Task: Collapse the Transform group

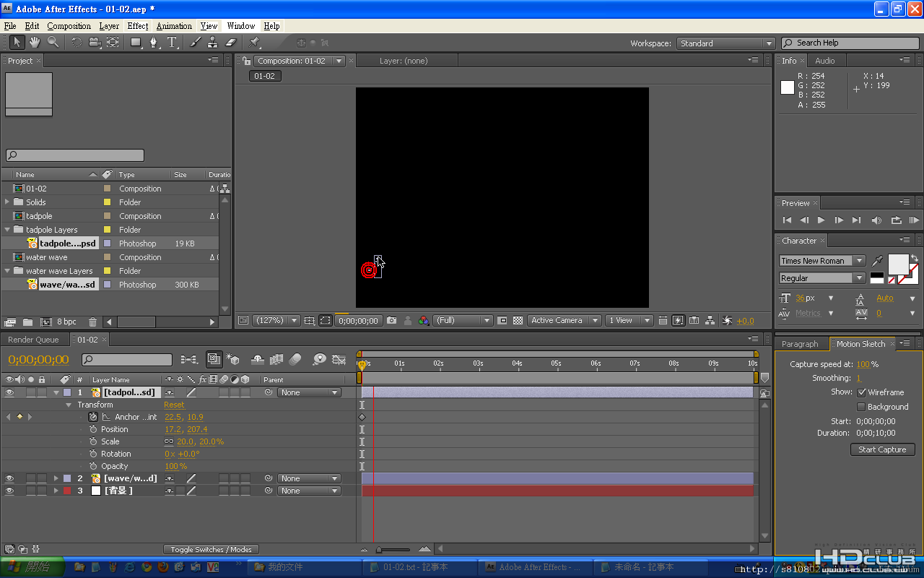Action: (x=69, y=405)
